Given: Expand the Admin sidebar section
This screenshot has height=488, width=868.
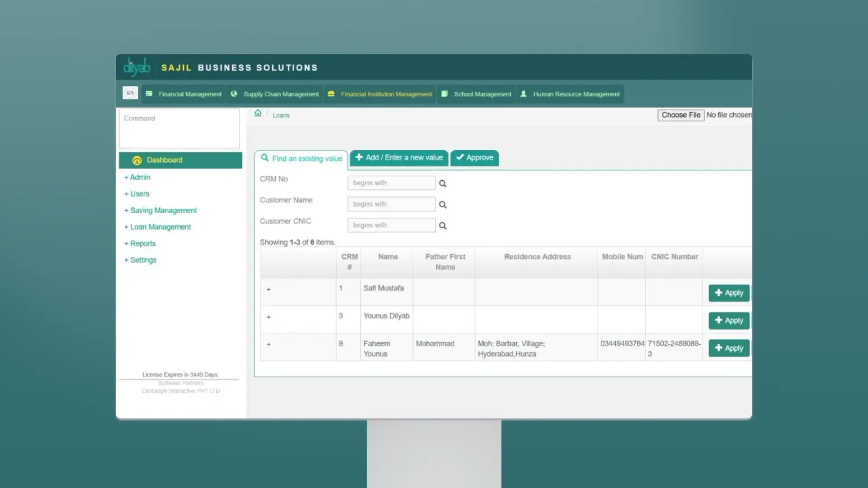Looking at the screenshot, I should click(137, 177).
